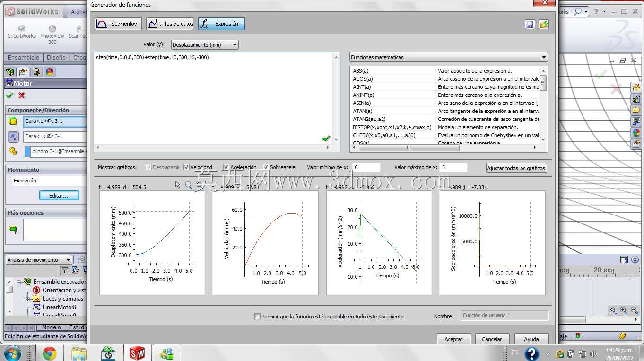644x361 pixels.
Task: Click the Editar... button
Action: coord(59,196)
